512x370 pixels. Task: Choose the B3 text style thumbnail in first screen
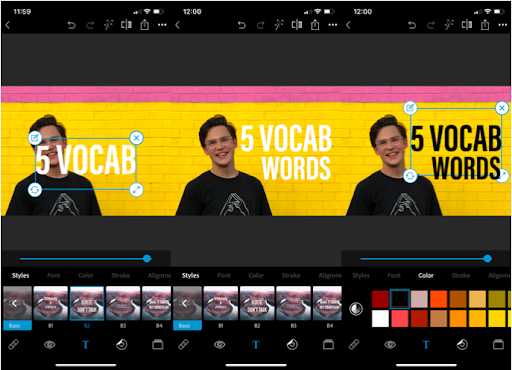coord(123,303)
